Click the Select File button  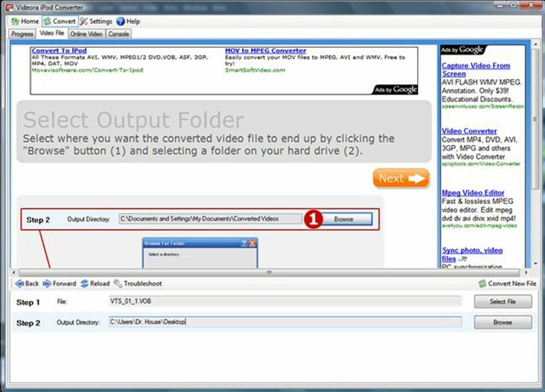[x=502, y=301]
